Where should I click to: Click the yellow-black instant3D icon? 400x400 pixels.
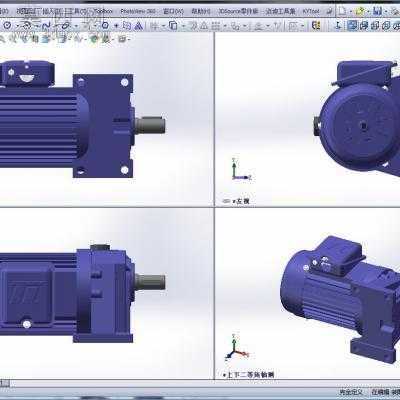316,25
